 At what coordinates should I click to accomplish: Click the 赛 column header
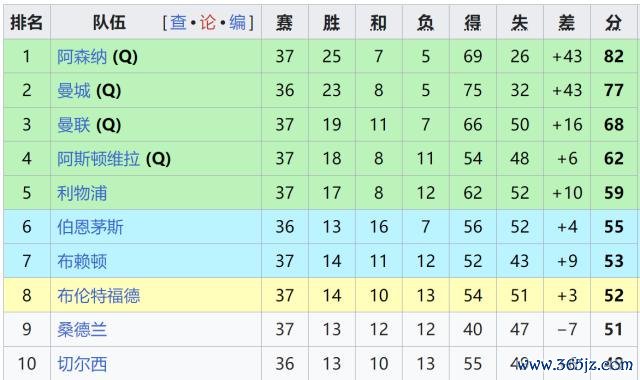(x=284, y=22)
